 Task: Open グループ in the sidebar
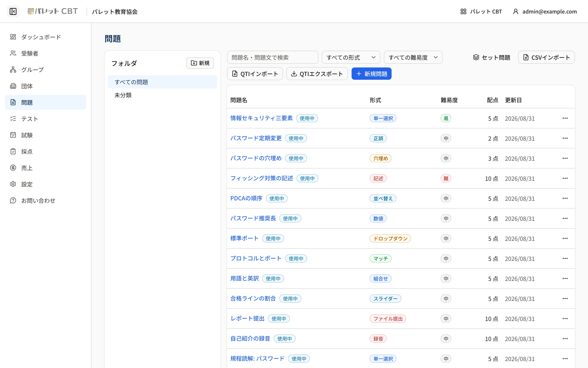click(46, 70)
